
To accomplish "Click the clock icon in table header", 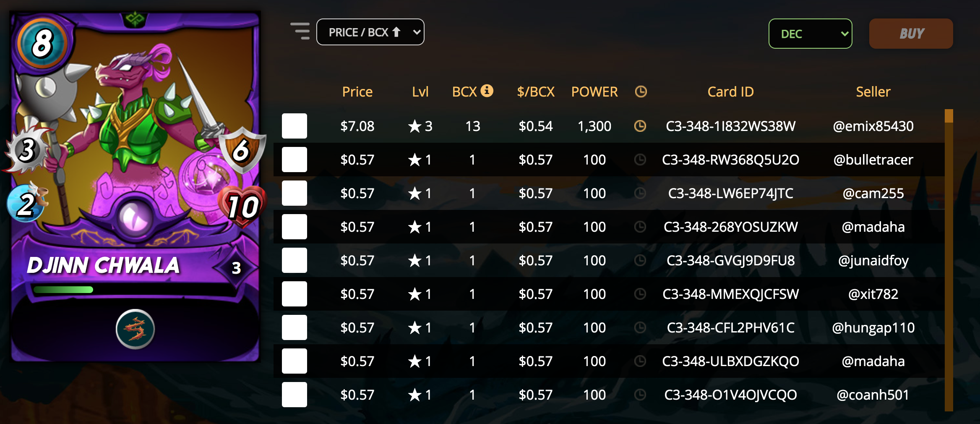I will coord(641,92).
